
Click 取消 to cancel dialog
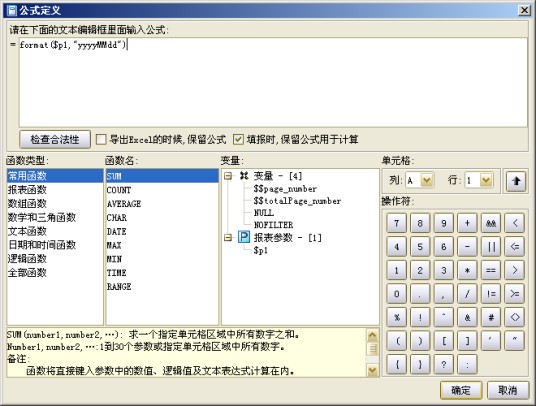508,390
